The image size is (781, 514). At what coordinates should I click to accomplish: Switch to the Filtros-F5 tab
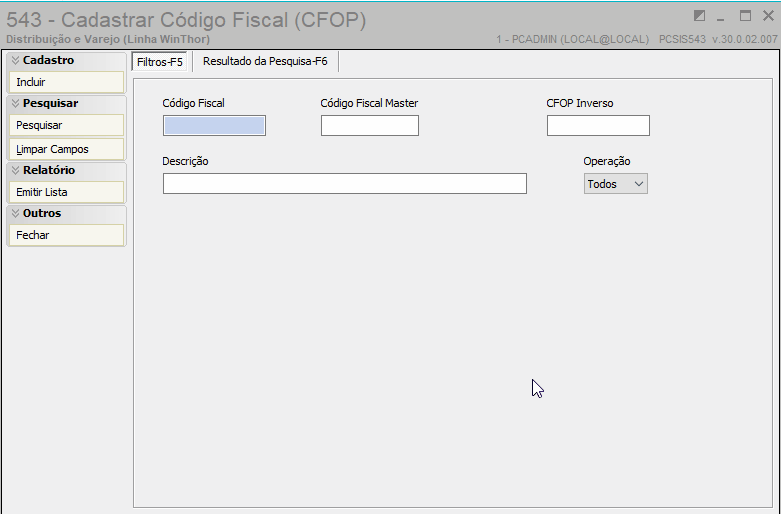point(159,62)
